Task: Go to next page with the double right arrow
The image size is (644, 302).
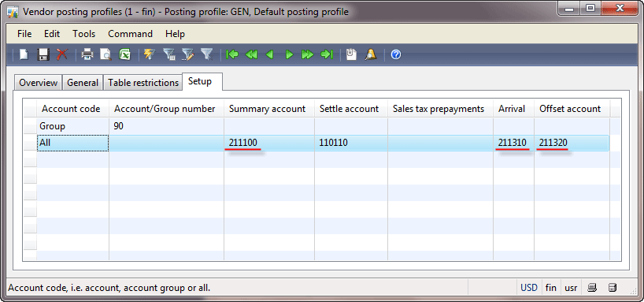Action: point(308,54)
